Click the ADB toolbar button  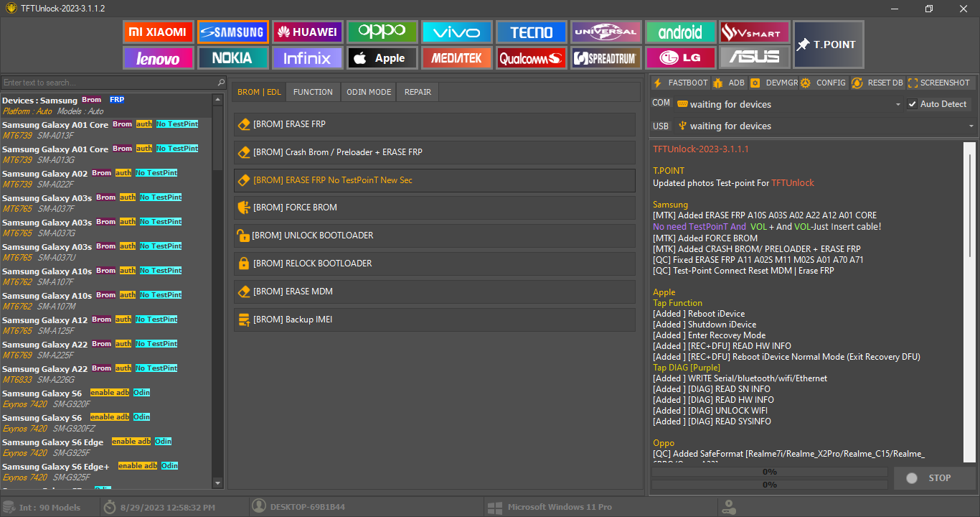tap(730, 83)
